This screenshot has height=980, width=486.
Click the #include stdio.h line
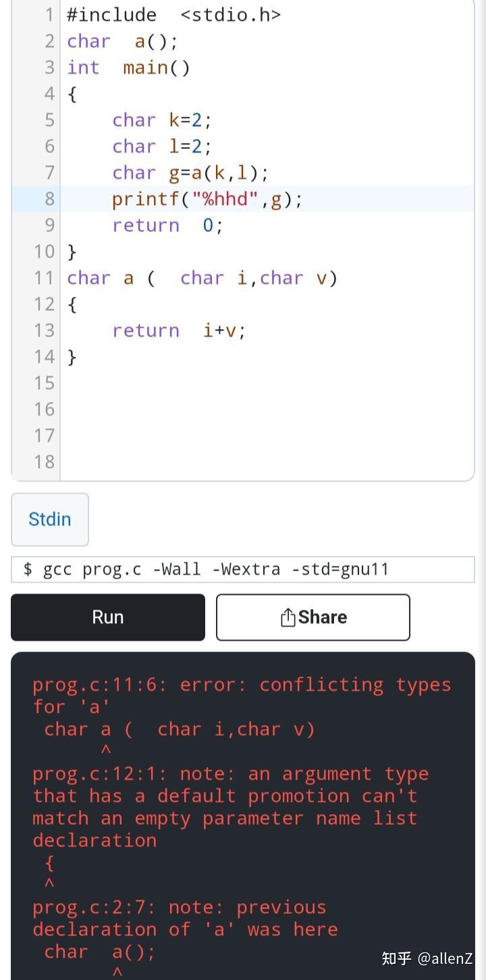173,15
